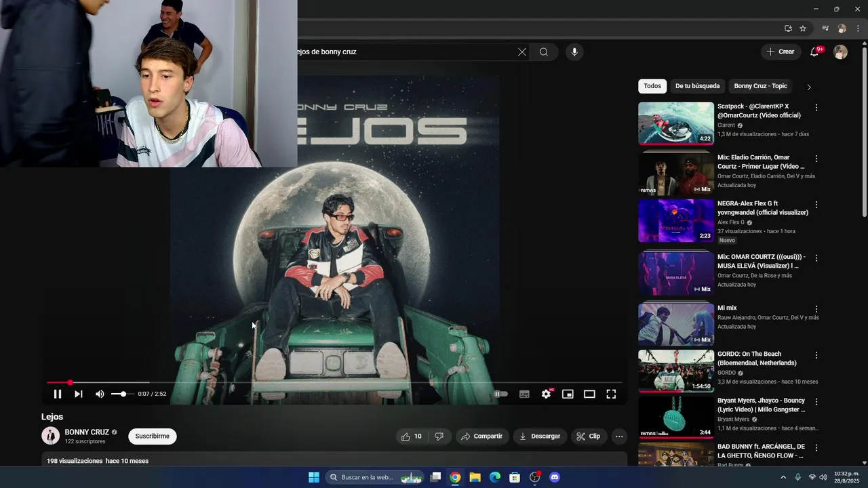Open options for GORDO On The Beach
Image resolution: width=868 pixels, height=488 pixels.
point(816,355)
